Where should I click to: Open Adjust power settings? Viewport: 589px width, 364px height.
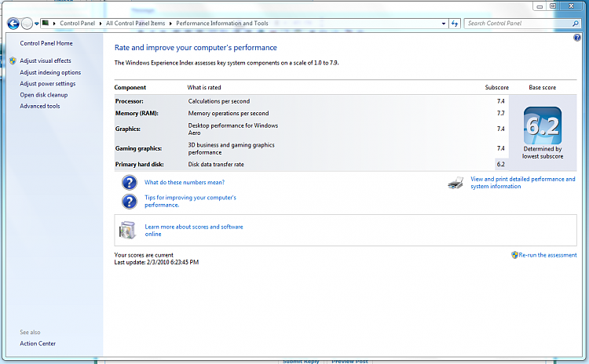tap(48, 84)
